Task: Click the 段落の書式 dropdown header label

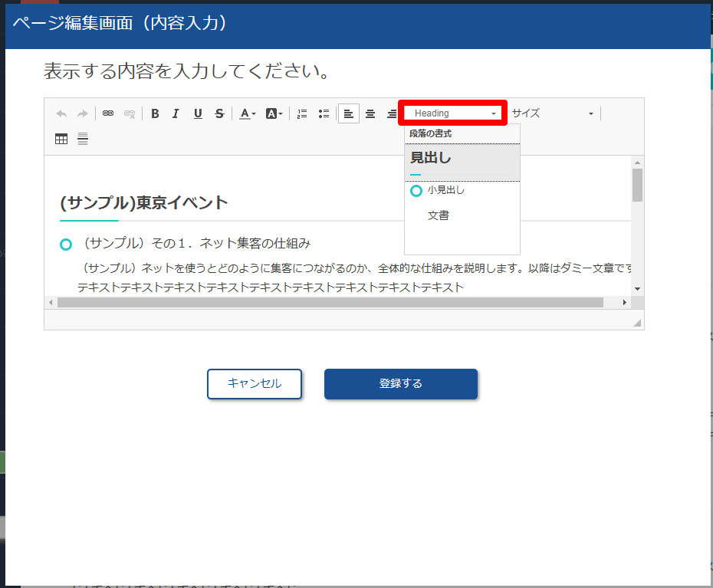Action: click(x=431, y=133)
